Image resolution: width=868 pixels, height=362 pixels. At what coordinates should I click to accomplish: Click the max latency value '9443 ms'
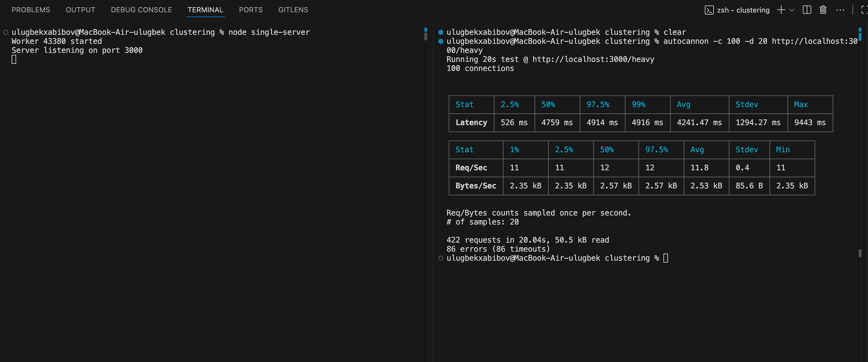(810, 123)
